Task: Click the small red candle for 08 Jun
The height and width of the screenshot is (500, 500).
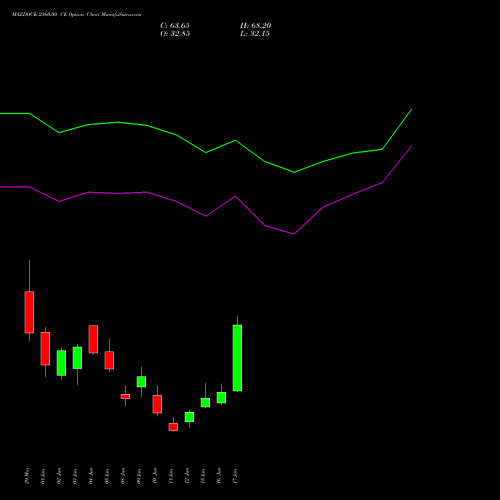Action: (x=125, y=396)
